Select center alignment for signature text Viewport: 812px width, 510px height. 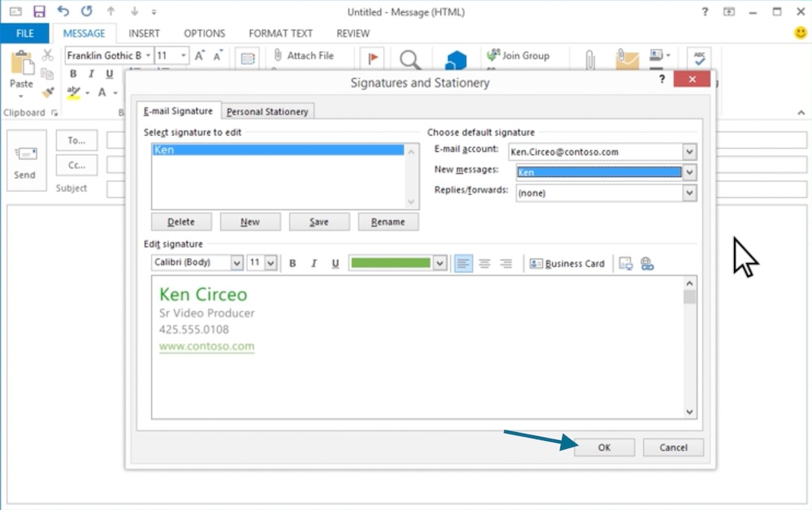coord(485,262)
